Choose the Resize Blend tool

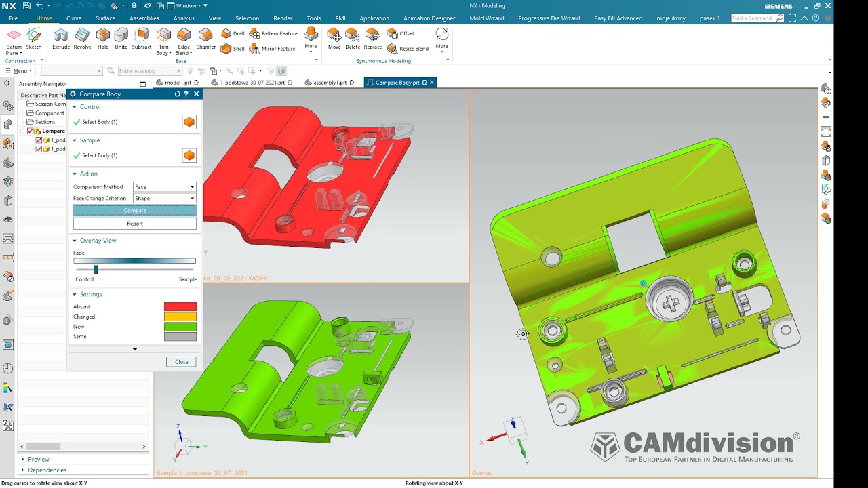(x=408, y=49)
